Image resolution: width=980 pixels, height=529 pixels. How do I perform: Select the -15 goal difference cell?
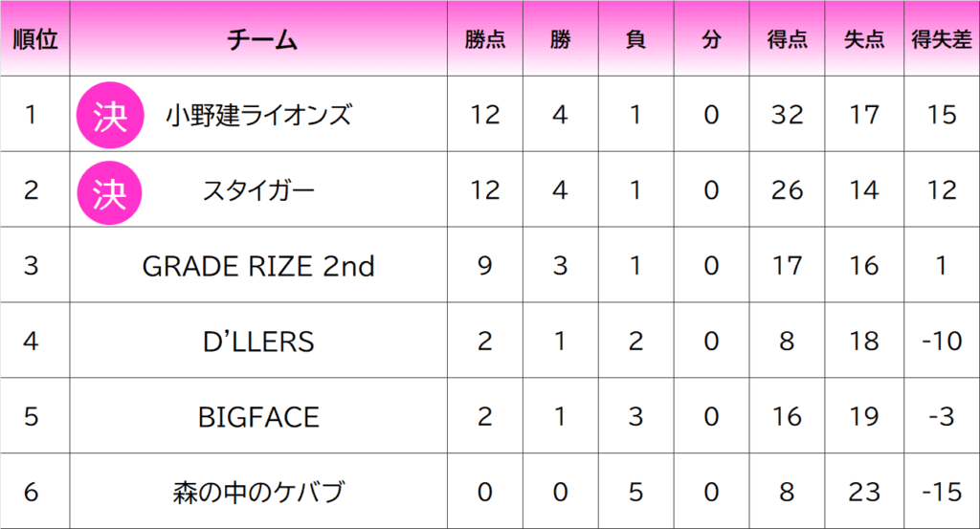(942, 492)
